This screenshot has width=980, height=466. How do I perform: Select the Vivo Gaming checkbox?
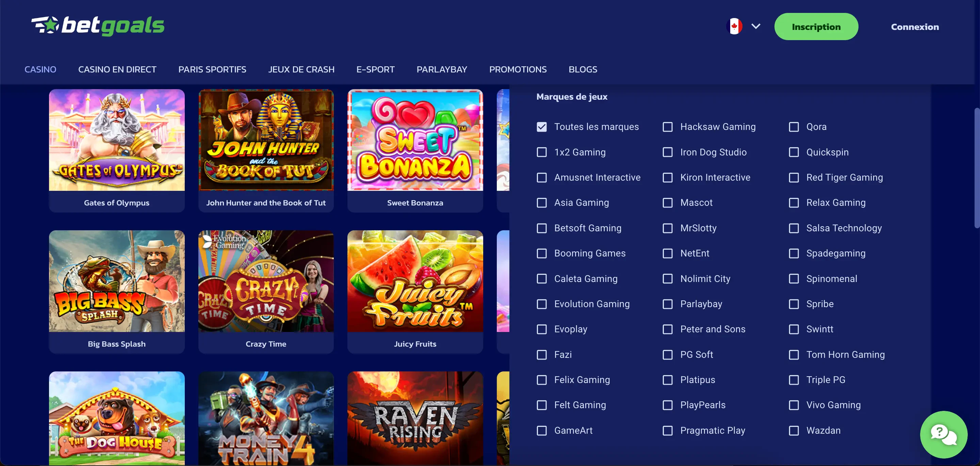tap(794, 405)
